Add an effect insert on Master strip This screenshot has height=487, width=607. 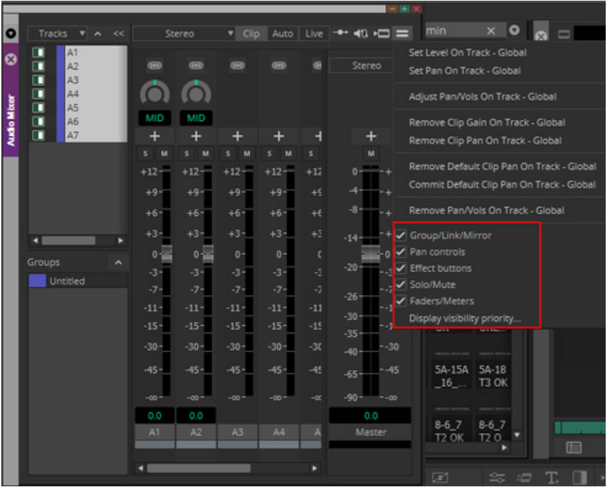(371, 136)
